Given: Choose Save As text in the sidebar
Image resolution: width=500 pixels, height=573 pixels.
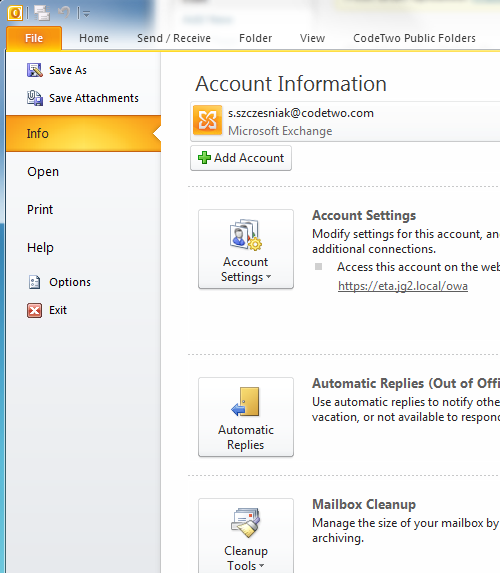Looking at the screenshot, I should click(x=68, y=70).
